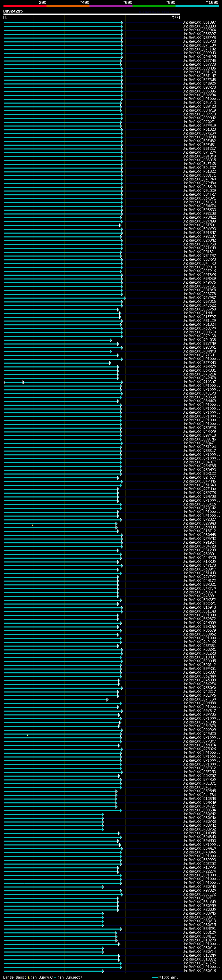The height and width of the screenshot is (980, 222).
Task: Open hit UniRef100_Q6CL72
Action: pos(199,894)
